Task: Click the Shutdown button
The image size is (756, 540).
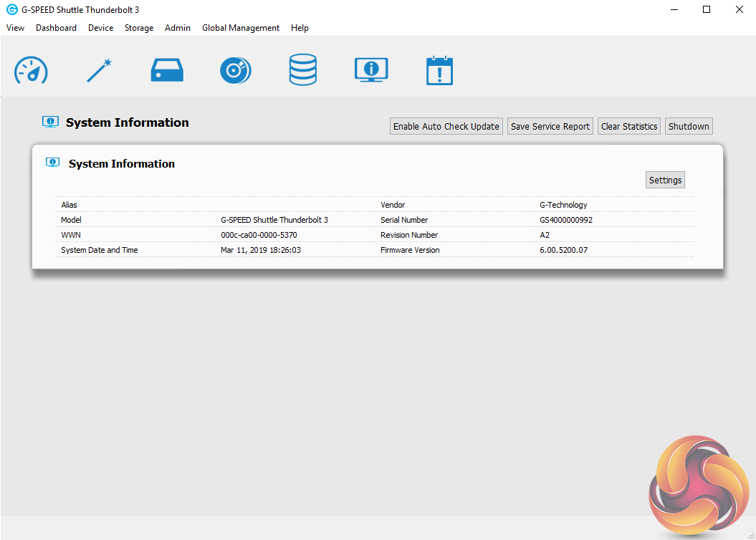Action: [x=689, y=126]
